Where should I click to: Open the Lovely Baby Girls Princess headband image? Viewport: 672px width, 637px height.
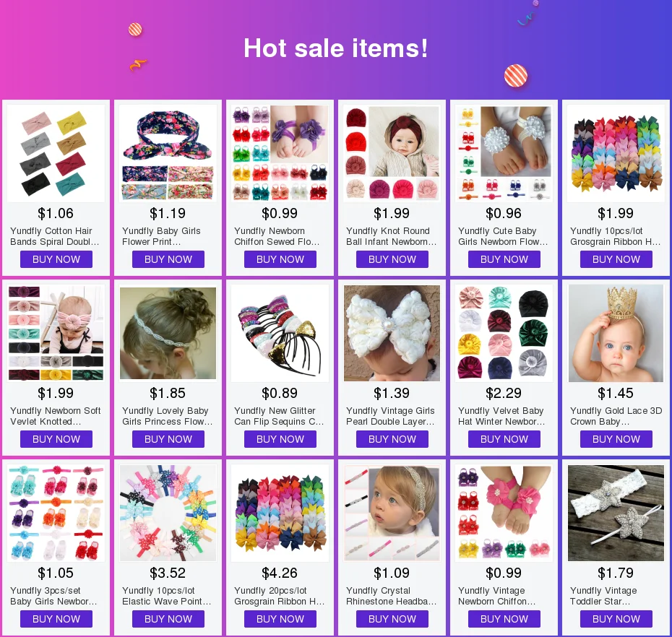(168, 333)
